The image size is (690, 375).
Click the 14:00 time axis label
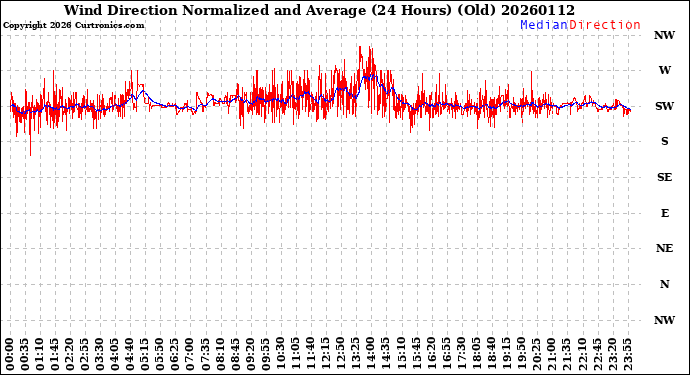[371, 355]
